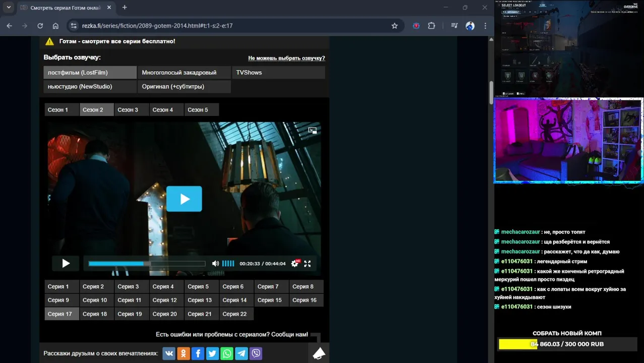Select the TVShows voice-over
This screenshot has height=363, width=644.
pos(278,73)
